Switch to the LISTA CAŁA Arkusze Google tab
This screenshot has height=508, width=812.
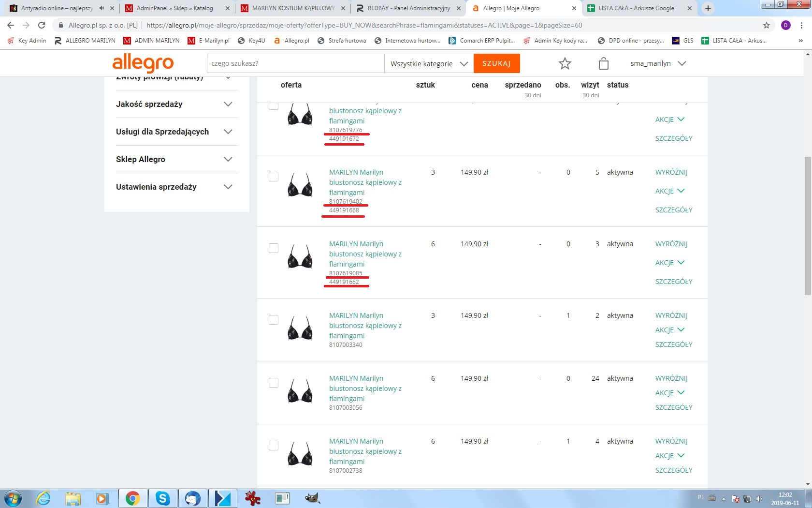(x=636, y=8)
